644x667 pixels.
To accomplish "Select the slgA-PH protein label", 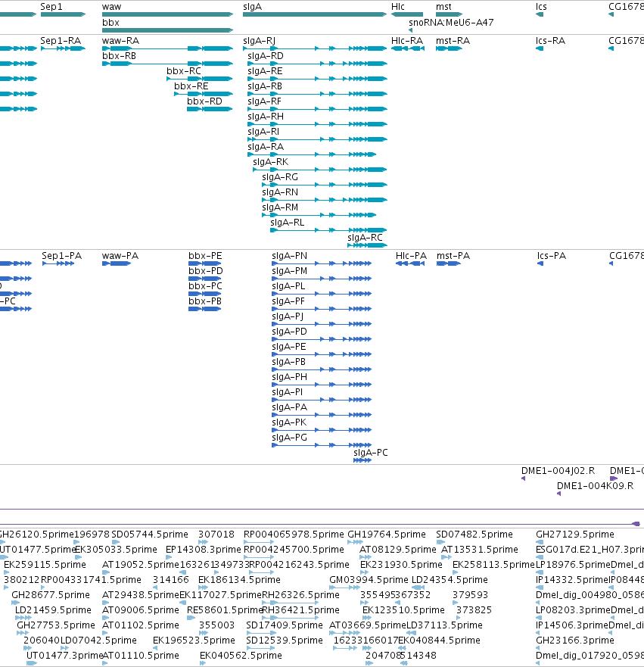I will point(290,377).
